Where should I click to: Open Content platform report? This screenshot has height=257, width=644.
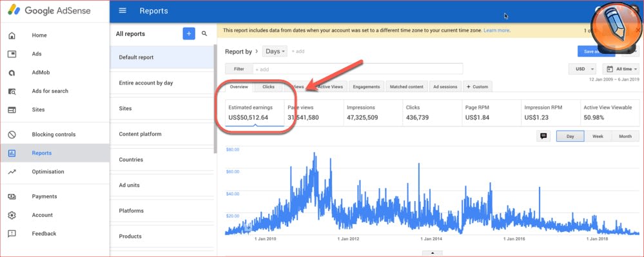162,134
